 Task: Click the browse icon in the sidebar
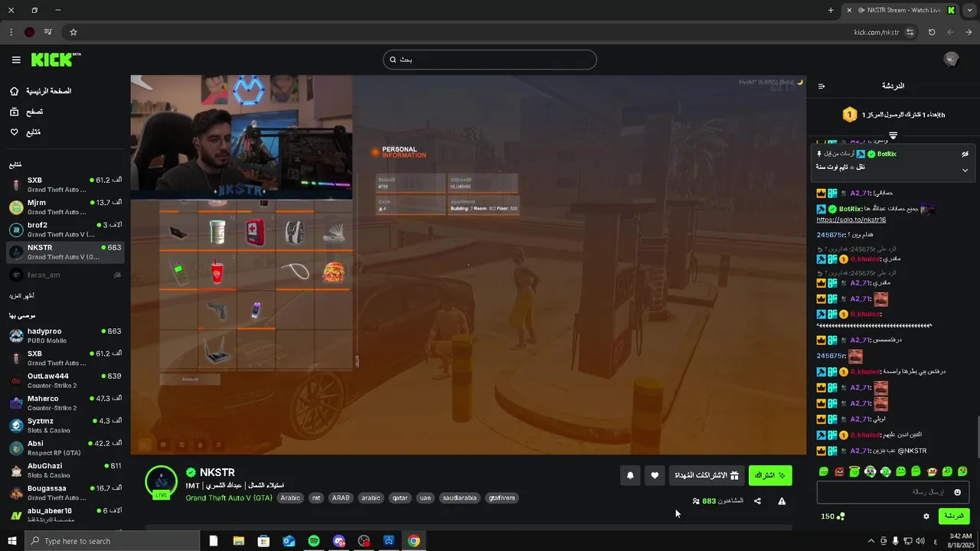pos(15,112)
